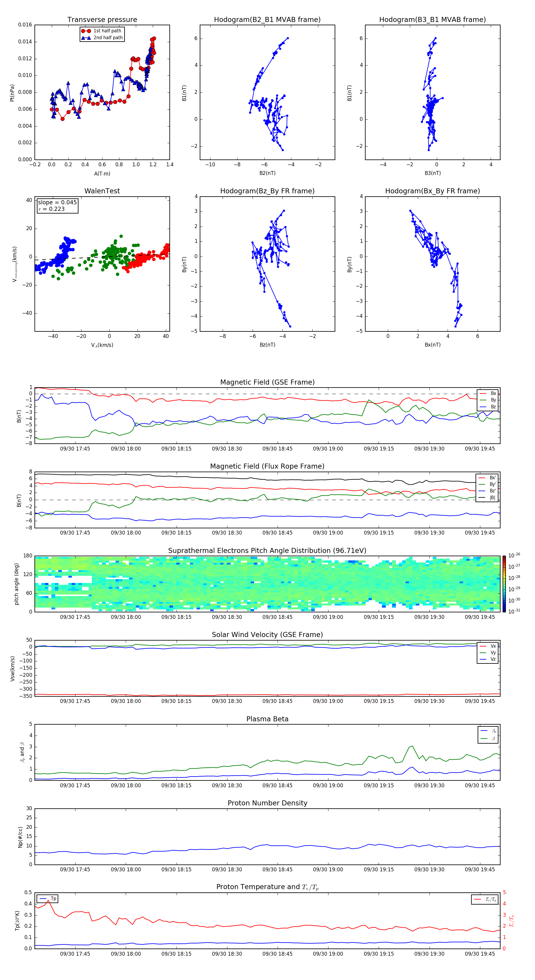Click the "Plasma Beta" plot title
This screenshot has width=535, height=980.
pos(267,719)
